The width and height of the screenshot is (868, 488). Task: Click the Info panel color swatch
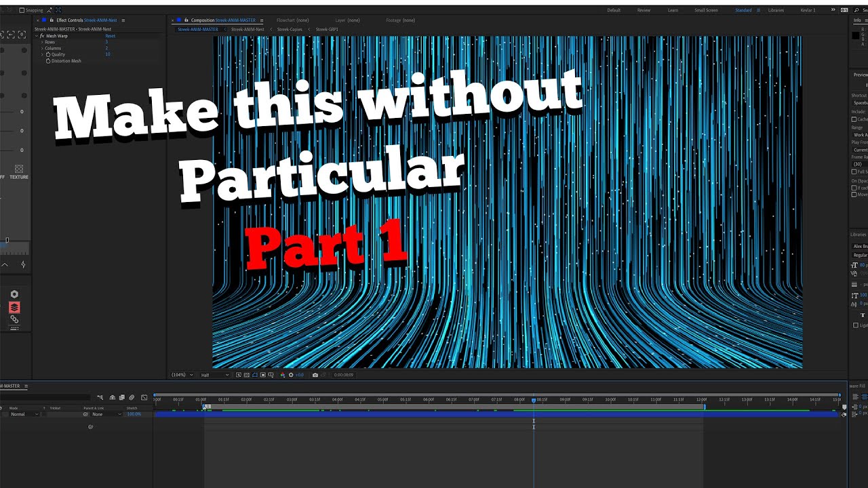(855, 35)
